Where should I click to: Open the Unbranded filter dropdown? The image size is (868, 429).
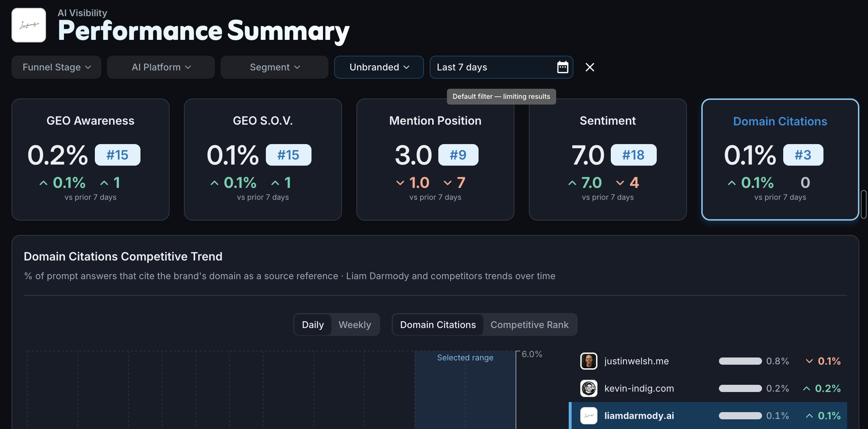point(379,67)
